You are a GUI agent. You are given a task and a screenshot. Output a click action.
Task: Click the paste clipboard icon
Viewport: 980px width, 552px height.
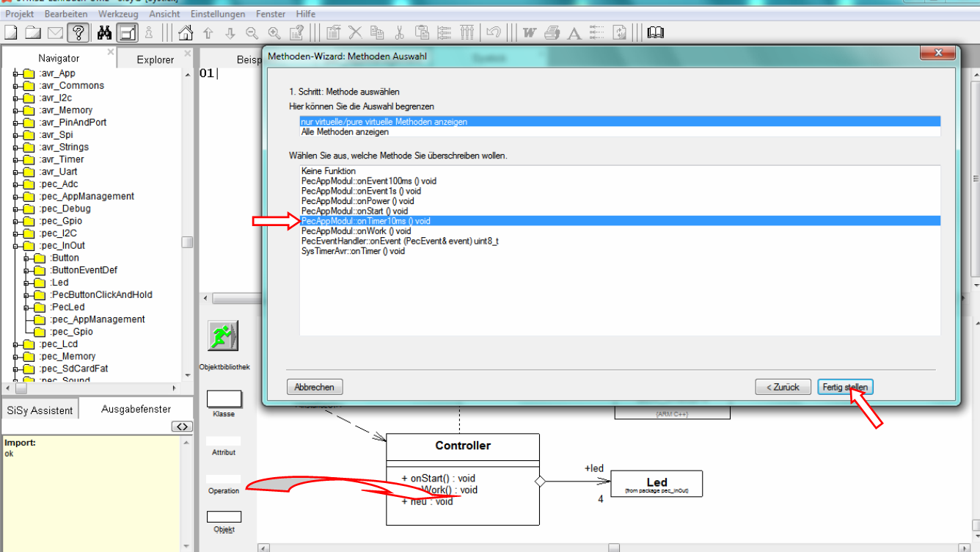click(422, 32)
